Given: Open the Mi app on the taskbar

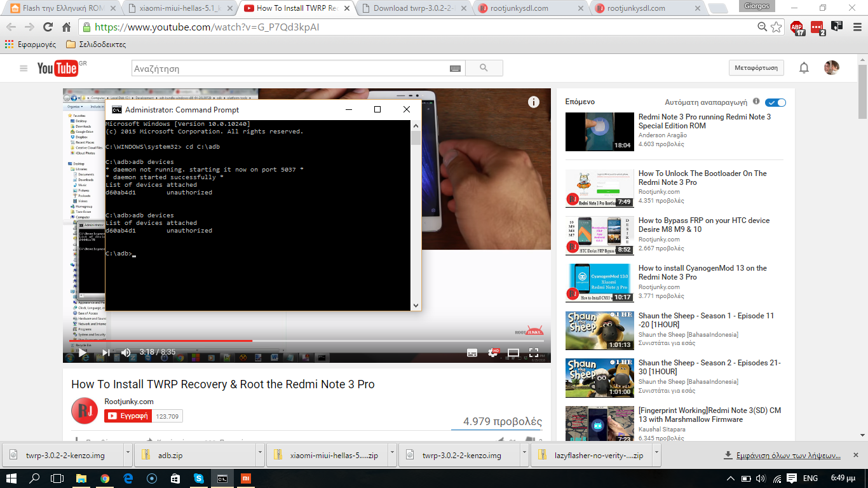Looking at the screenshot, I should [245, 478].
